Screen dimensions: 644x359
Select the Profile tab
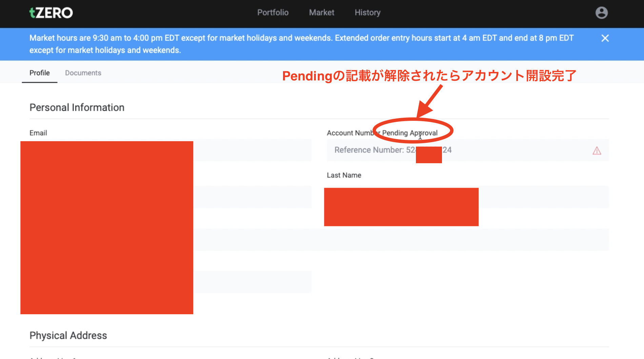pyautogui.click(x=39, y=73)
